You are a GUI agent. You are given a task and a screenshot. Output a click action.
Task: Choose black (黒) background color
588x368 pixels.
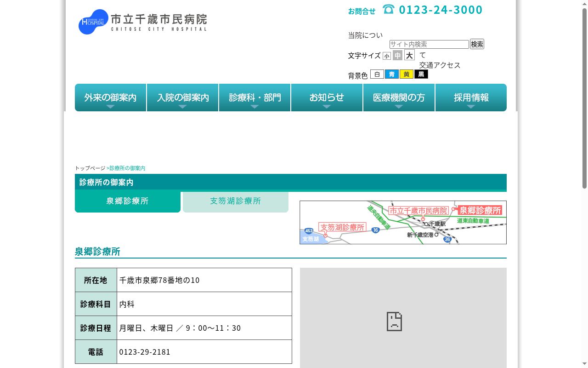click(x=421, y=74)
